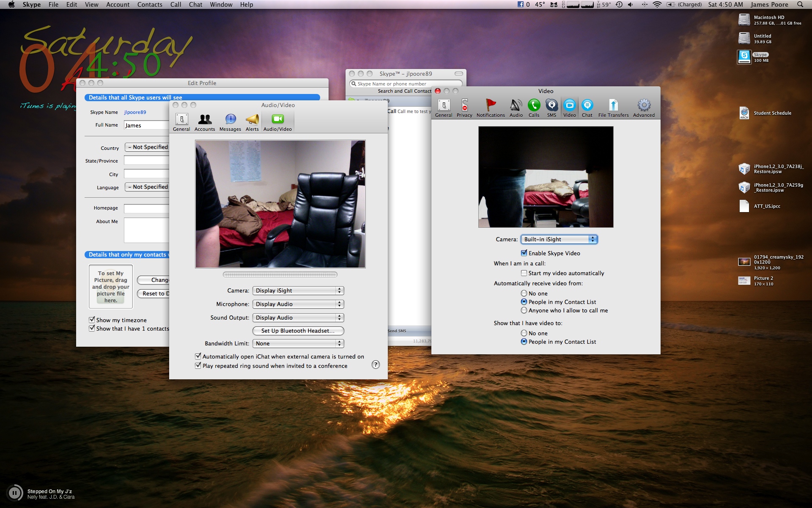
Task: Open the Microphone Display Audio dropdown
Action: pos(298,304)
